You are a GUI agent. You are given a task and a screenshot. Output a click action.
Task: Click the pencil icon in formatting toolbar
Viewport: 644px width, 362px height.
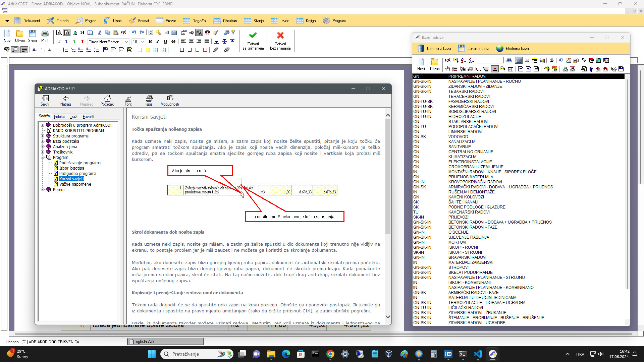click(216, 50)
